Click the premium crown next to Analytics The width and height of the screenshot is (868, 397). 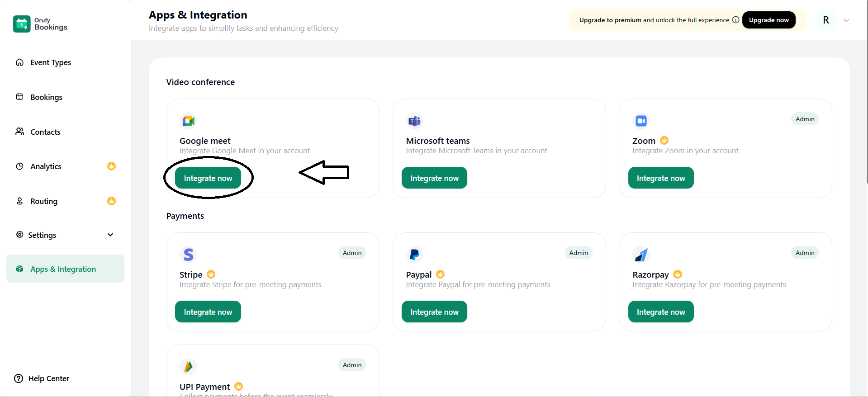click(x=111, y=166)
